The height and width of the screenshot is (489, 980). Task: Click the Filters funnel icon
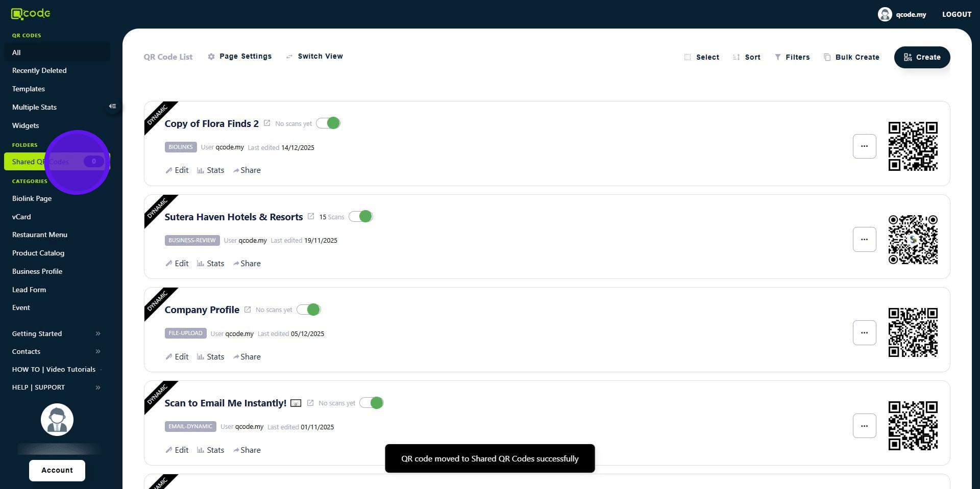coord(778,57)
